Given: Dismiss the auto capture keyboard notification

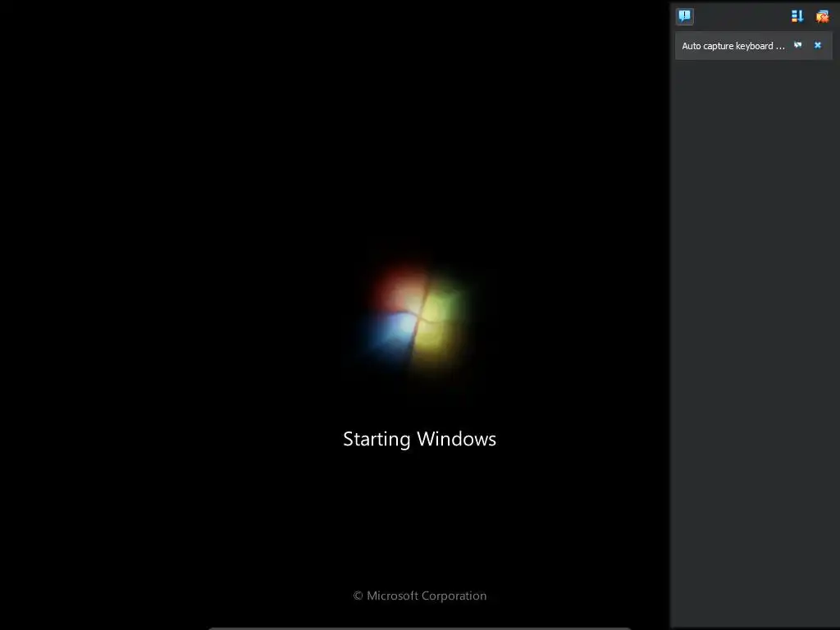Looking at the screenshot, I should [818, 46].
